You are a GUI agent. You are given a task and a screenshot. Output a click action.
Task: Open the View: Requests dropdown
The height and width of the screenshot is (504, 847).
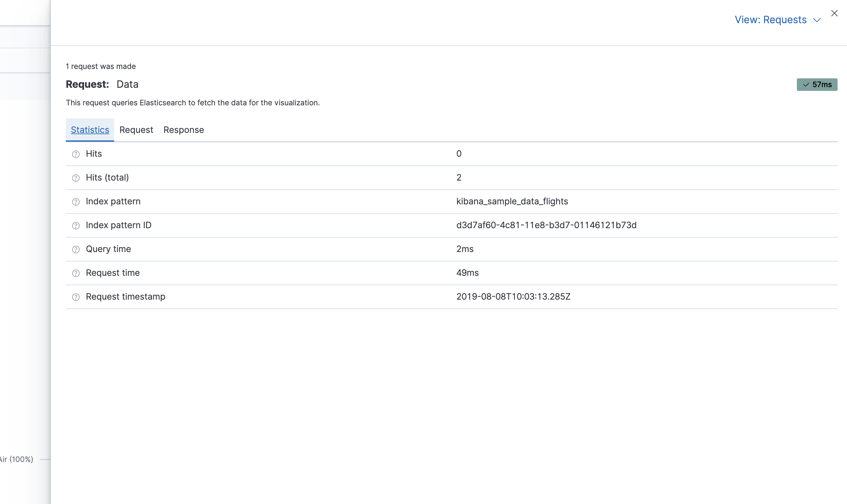pyautogui.click(x=770, y=20)
